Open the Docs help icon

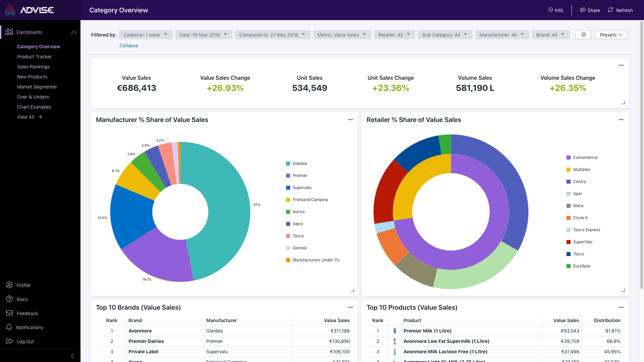click(9, 299)
